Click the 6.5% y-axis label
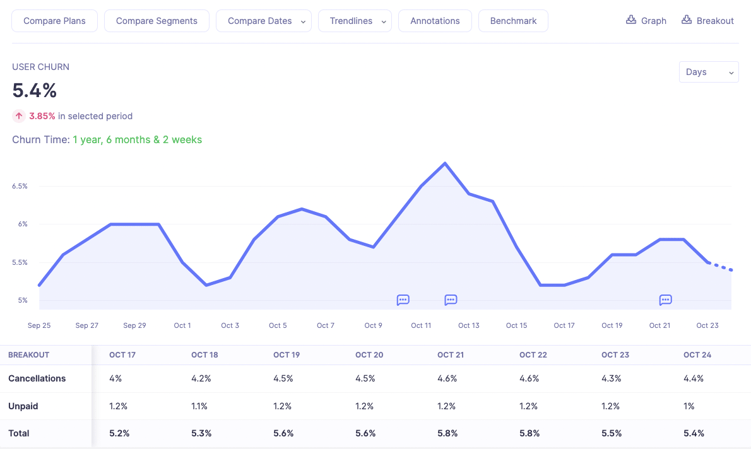 [20, 186]
